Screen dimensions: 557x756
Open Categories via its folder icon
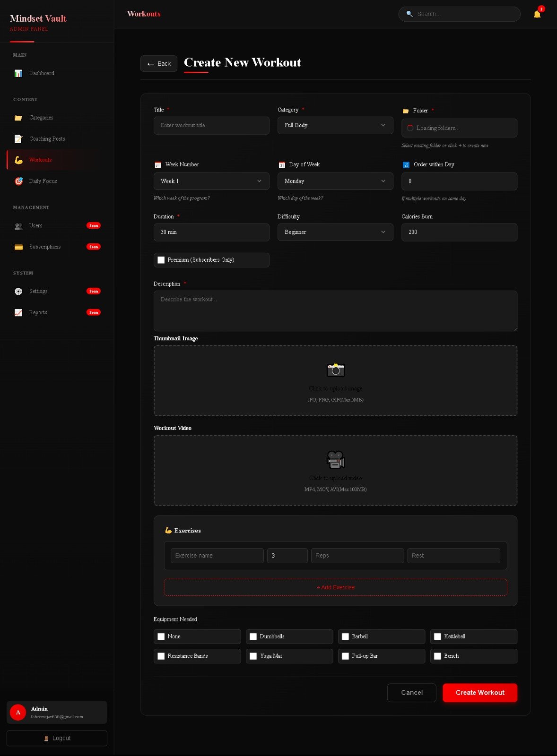coord(18,118)
